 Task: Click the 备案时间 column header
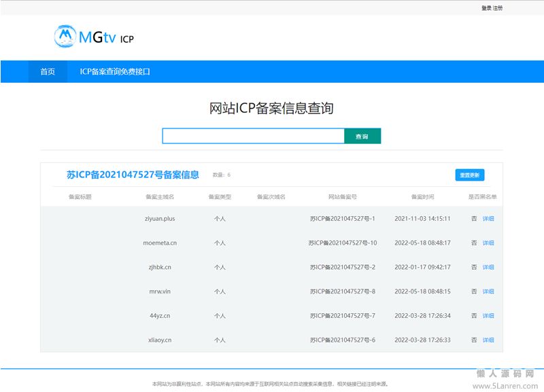(x=422, y=197)
